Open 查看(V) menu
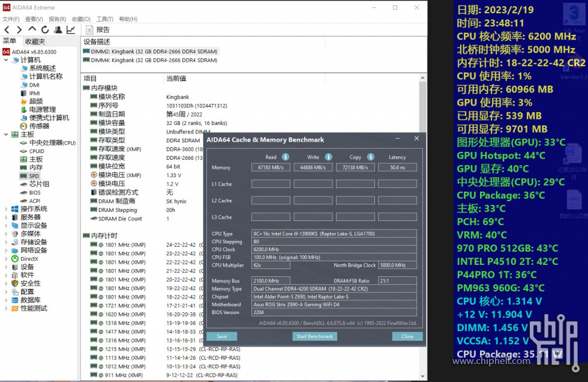This screenshot has width=588, height=382. pyautogui.click(x=34, y=19)
